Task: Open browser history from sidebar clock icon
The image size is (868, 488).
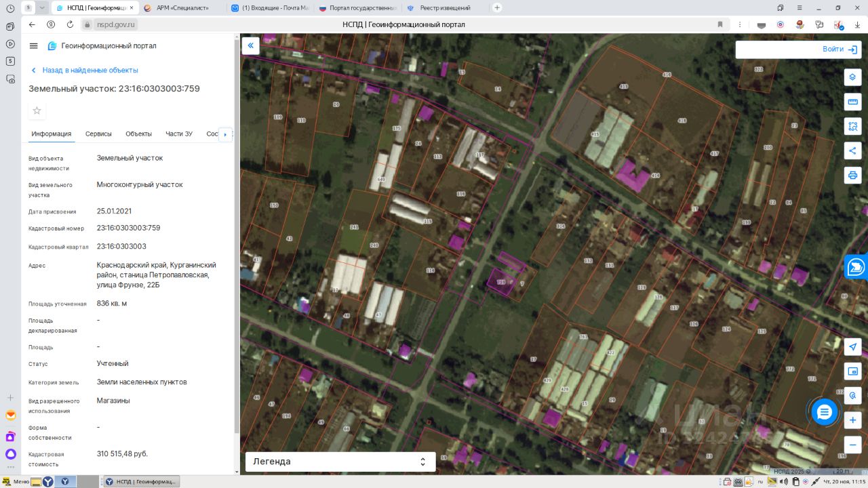Action: pos(10,8)
